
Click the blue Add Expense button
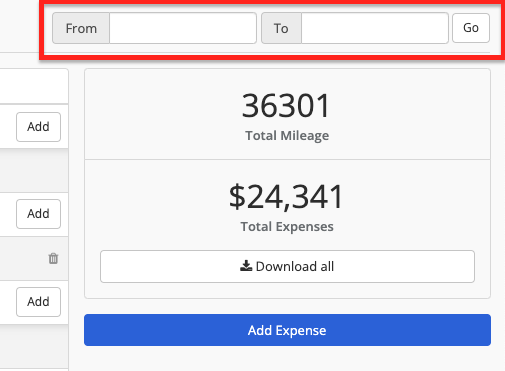287,330
